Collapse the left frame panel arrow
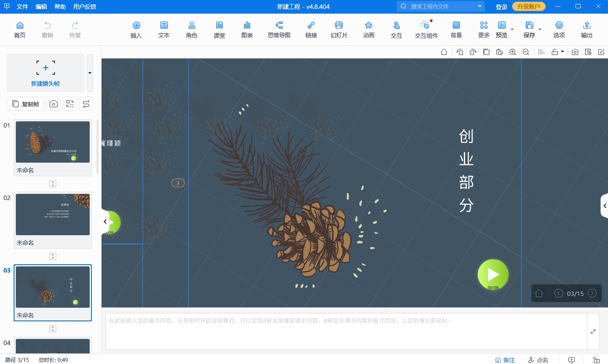The height and width of the screenshot is (364, 608). (x=105, y=222)
